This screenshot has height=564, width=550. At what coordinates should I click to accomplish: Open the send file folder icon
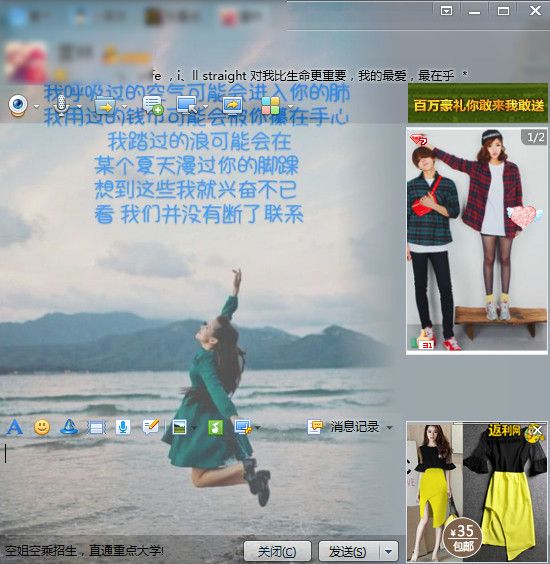[105, 106]
